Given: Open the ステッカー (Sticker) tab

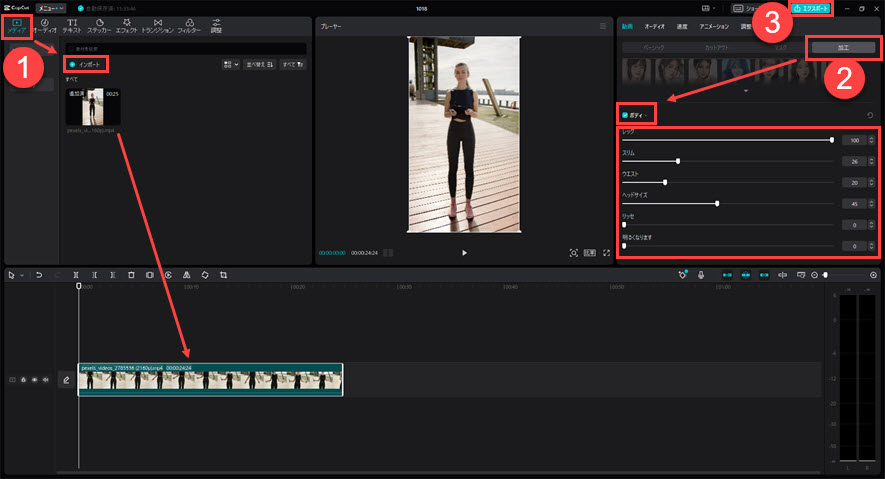Looking at the screenshot, I should click(x=99, y=26).
